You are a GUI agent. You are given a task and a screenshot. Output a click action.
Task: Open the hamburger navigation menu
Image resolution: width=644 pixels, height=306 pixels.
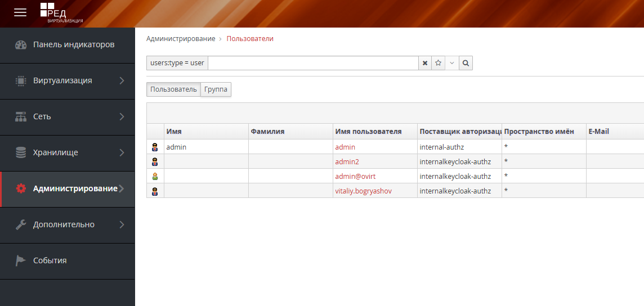pos(20,12)
